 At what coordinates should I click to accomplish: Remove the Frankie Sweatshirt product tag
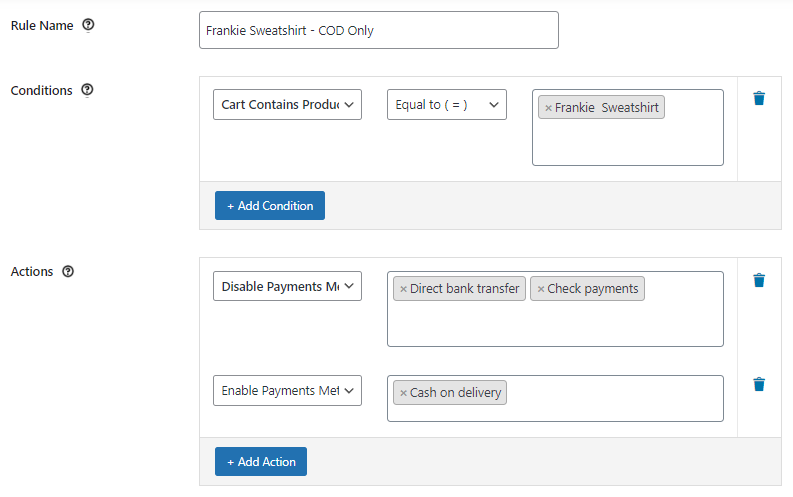coord(548,108)
